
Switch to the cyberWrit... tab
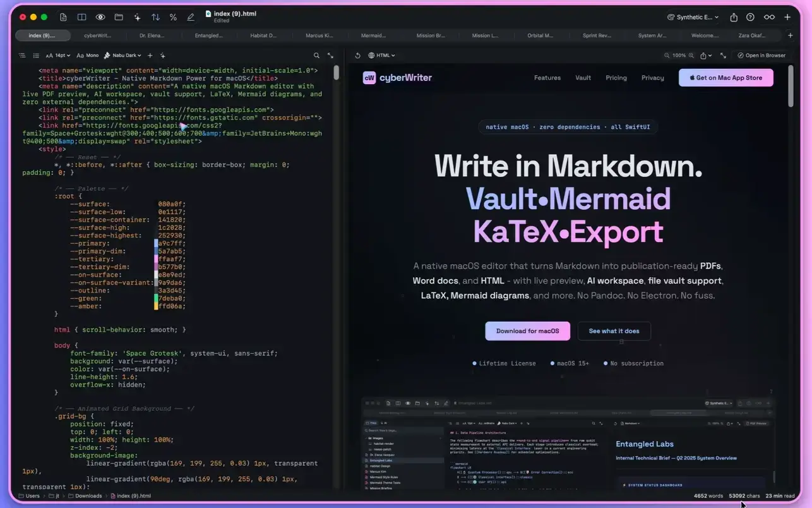tap(97, 35)
